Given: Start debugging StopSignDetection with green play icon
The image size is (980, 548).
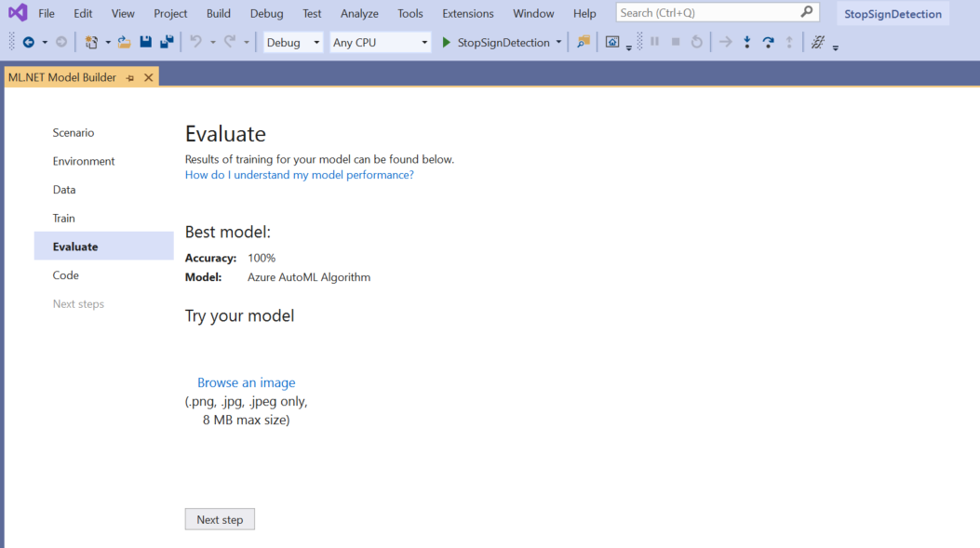Looking at the screenshot, I should pyautogui.click(x=446, y=42).
